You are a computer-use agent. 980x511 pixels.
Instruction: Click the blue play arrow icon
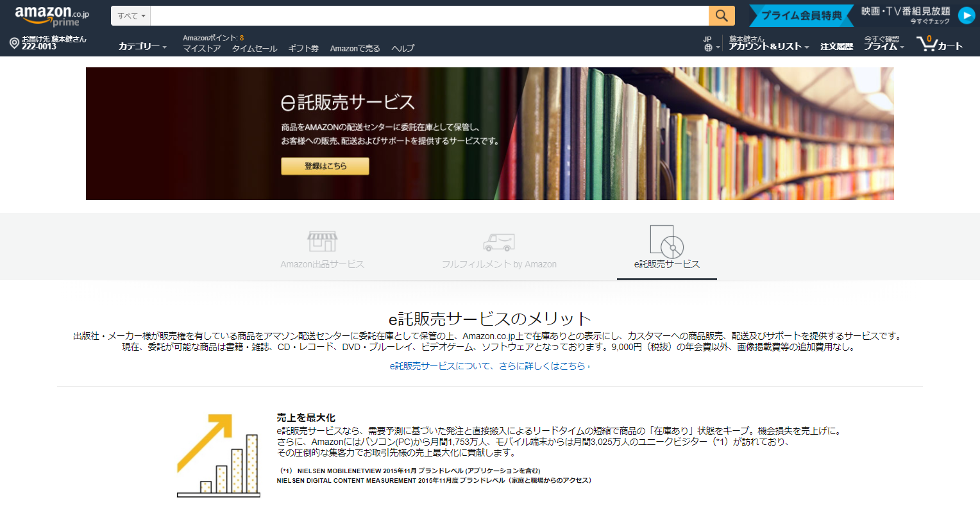(966, 15)
